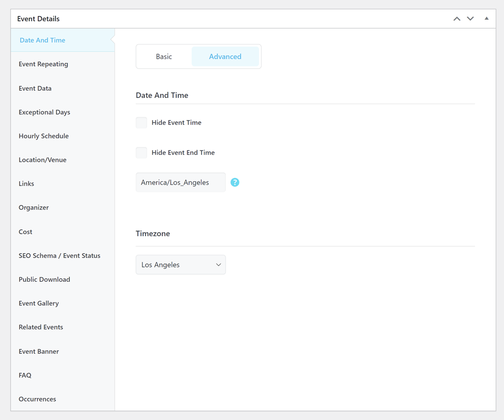Open Location/Venue settings
The image size is (504, 420).
[42, 160]
